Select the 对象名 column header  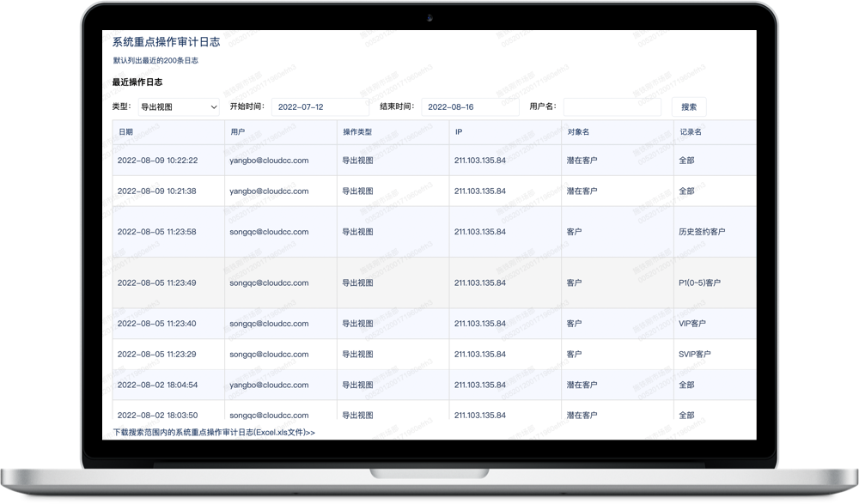coord(578,132)
